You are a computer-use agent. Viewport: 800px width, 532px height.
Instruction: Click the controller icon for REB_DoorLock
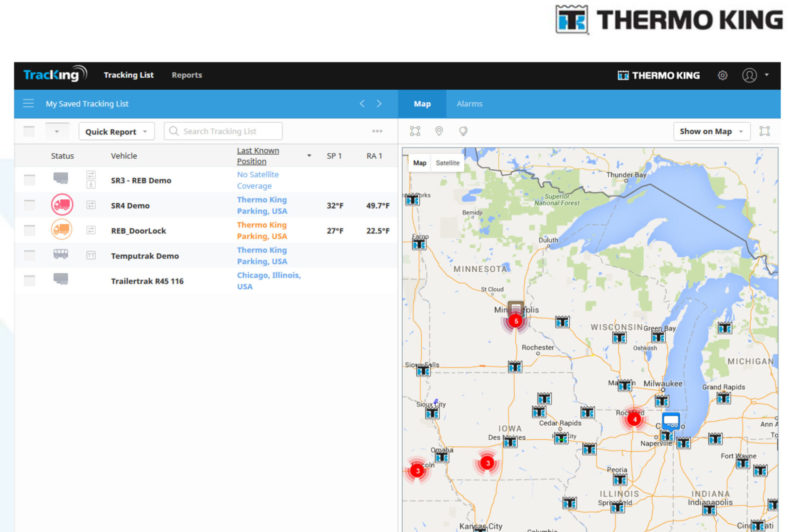pos(91,230)
